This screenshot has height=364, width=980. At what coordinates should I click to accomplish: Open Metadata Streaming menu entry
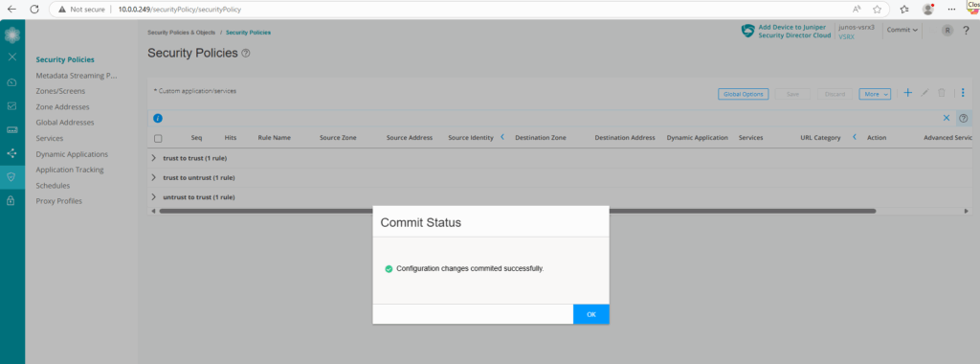pyautogui.click(x=77, y=76)
